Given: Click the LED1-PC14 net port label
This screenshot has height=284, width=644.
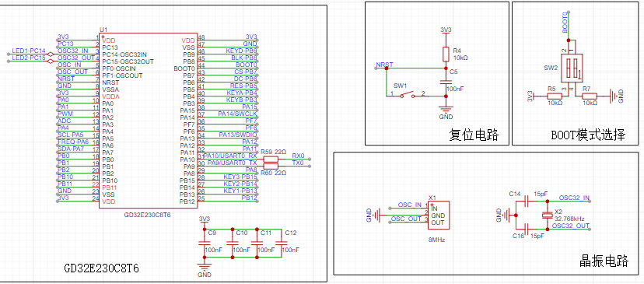Looking at the screenshot, I should coord(29,51).
